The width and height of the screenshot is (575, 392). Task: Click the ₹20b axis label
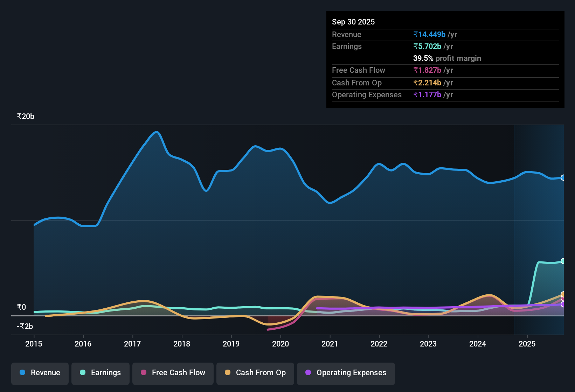(25, 116)
